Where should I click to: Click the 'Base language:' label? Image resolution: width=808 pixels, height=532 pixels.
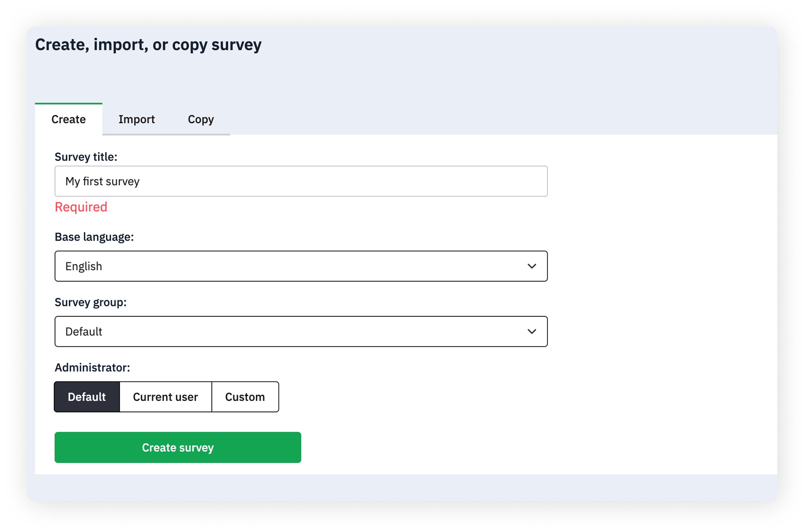pyautogui.click(x=94, y=237)
